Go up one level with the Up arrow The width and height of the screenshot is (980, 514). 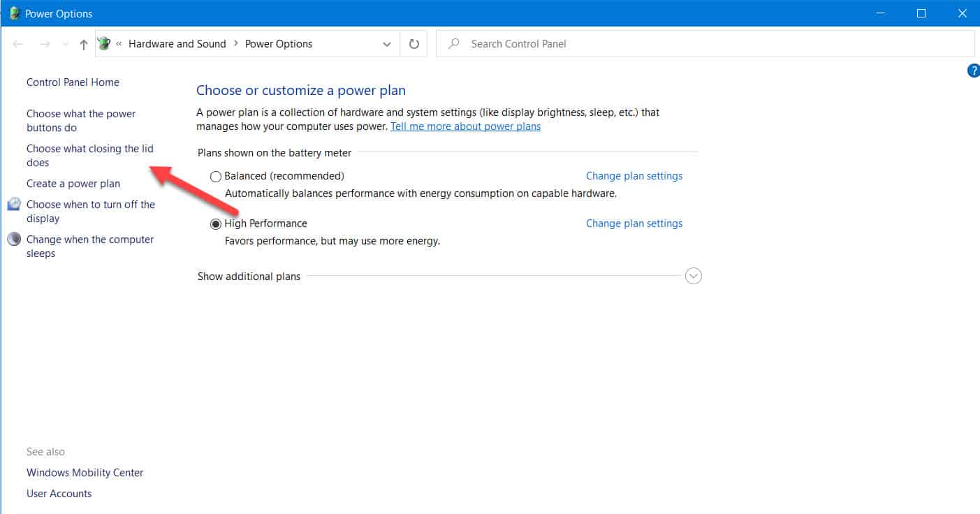84,44
